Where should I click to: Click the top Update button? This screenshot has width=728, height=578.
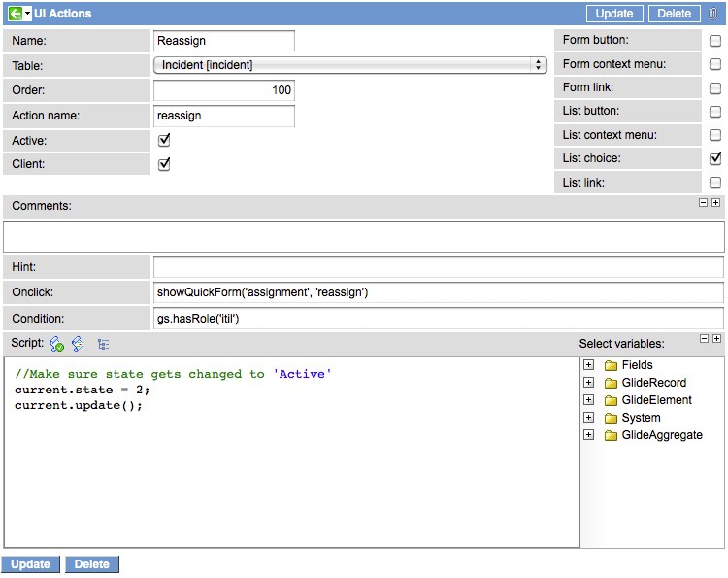click(613, 14)
